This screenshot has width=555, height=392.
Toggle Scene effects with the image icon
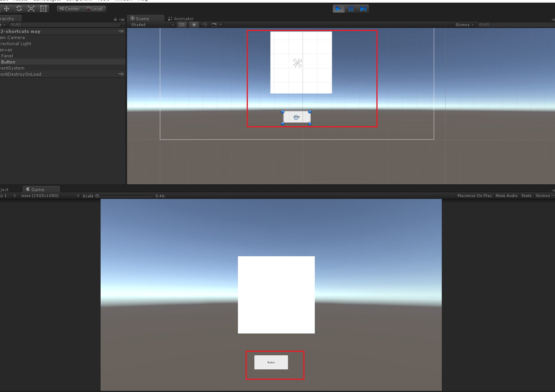(x=214, y=24)
